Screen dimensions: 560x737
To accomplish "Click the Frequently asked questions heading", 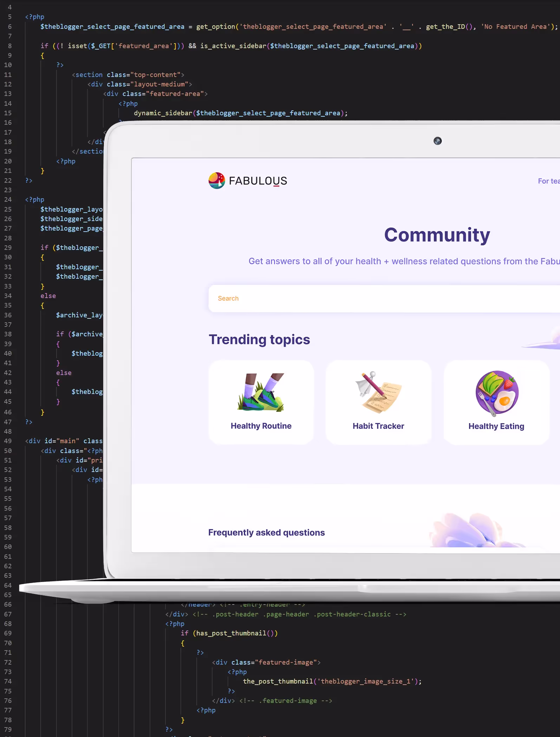I will (266, 532).
